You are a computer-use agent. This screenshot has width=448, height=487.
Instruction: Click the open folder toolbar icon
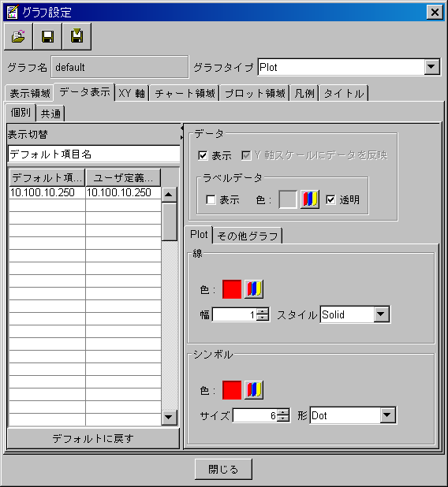[x=18, y=36]
